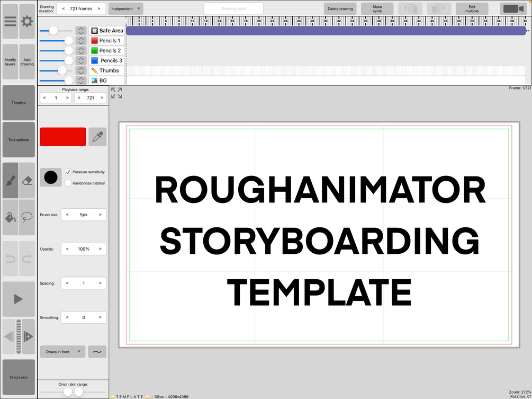Enable Randomize rotation checkbox
The width and height of the screenshot is (532, 399).
[x=68, y=183]
